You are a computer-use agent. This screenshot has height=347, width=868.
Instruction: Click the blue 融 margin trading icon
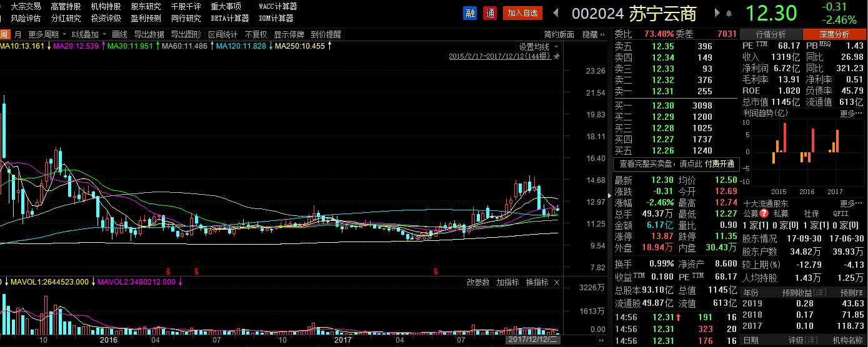tap(469, 13)
